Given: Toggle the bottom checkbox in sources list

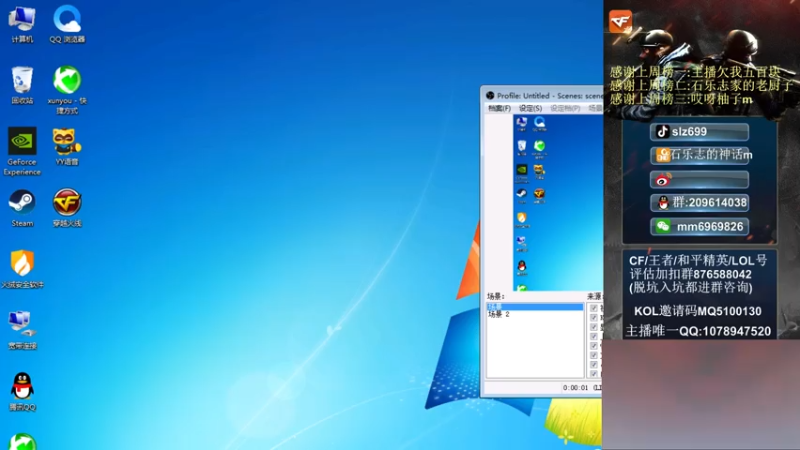Looking at the screenshot, I should coord(593,373).
